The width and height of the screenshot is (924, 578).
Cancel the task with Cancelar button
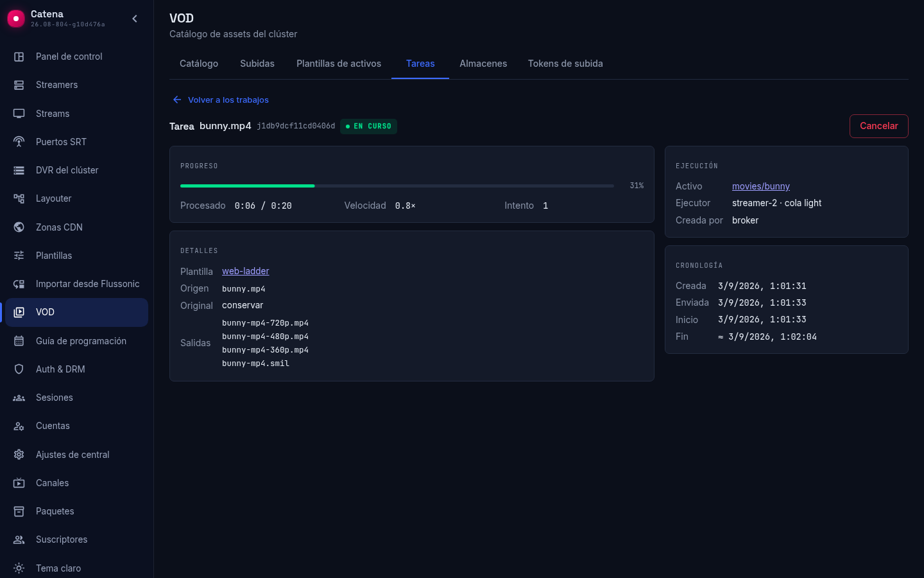coord(879,126)
